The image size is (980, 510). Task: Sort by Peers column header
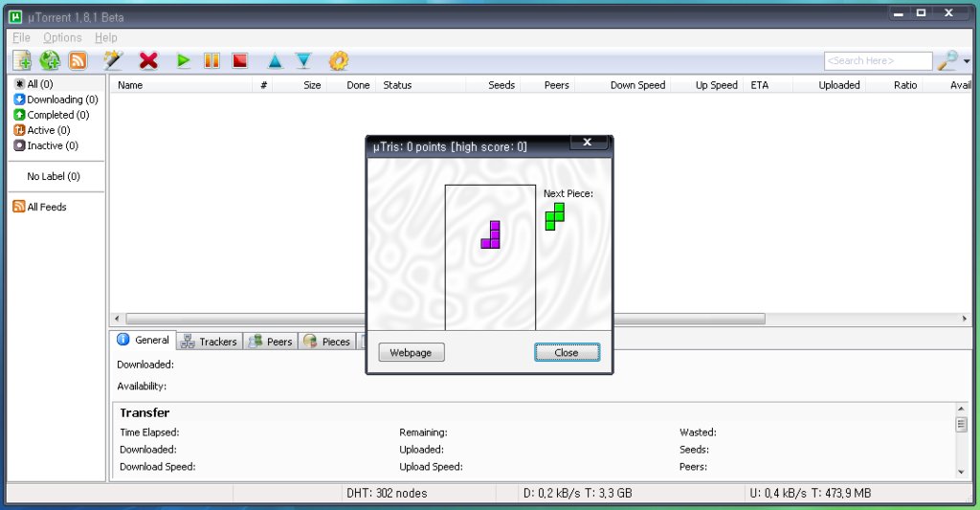[x=546, y=85]
